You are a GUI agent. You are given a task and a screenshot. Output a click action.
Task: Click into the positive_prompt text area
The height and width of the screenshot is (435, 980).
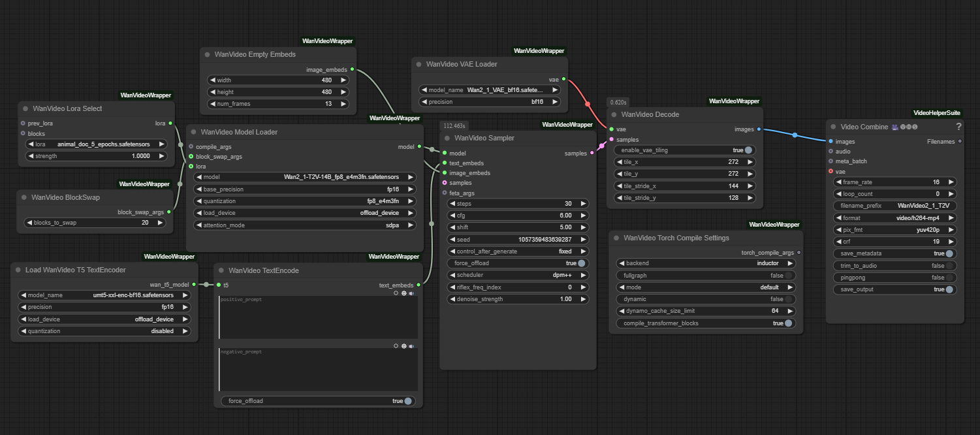318,317
